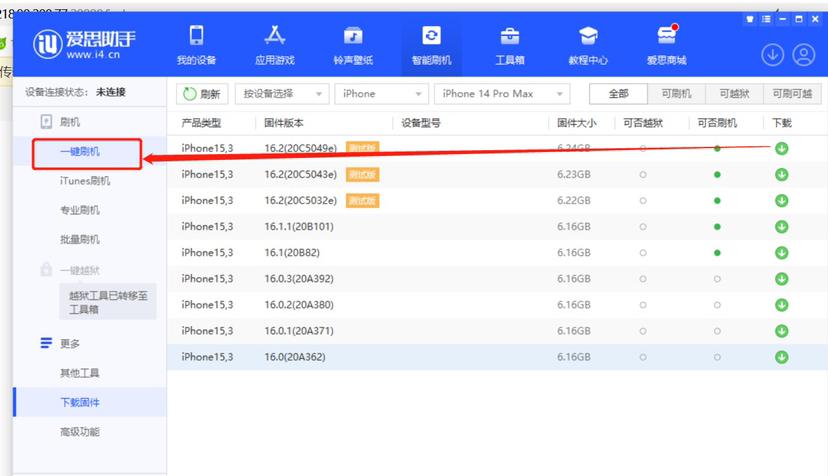Image resolution: width=828 pixels, height=476 pixels.
Task: Click the 未连接 connection status text
Action: coord(110,92)
